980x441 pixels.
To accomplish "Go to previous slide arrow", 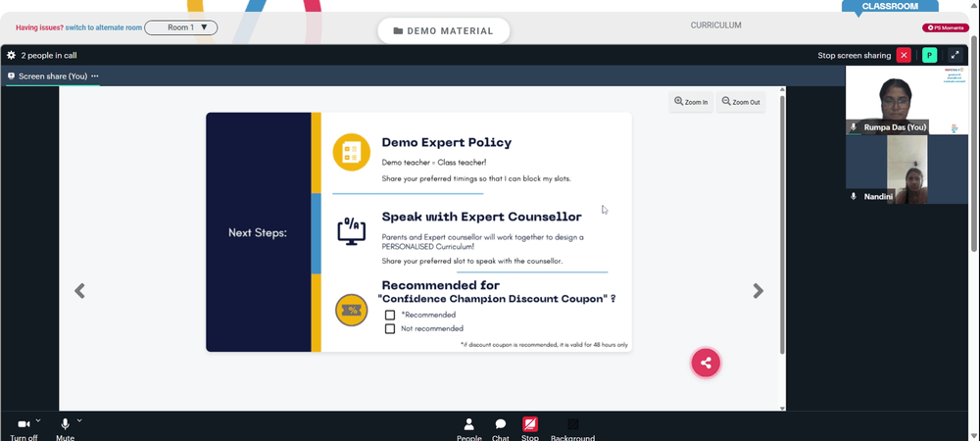I will pyautogui.click(x=79, y=290).
